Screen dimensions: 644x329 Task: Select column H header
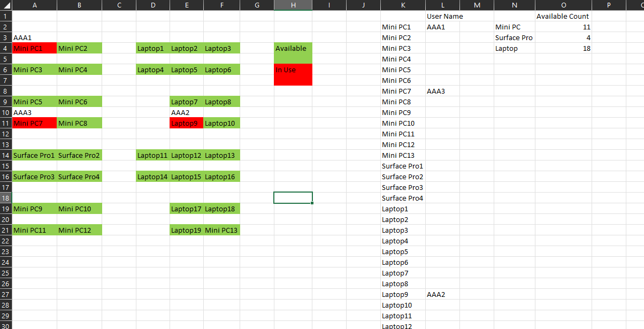293,5
